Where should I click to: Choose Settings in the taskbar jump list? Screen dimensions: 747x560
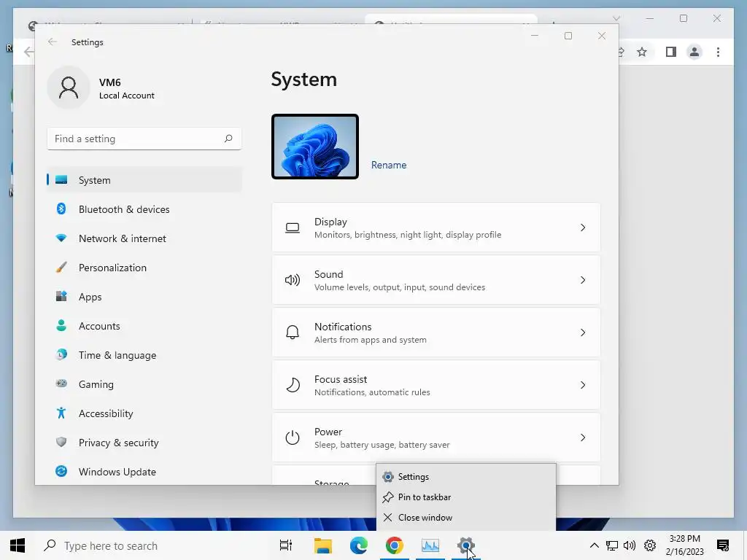pyautogui.click(x=466, y=477)
